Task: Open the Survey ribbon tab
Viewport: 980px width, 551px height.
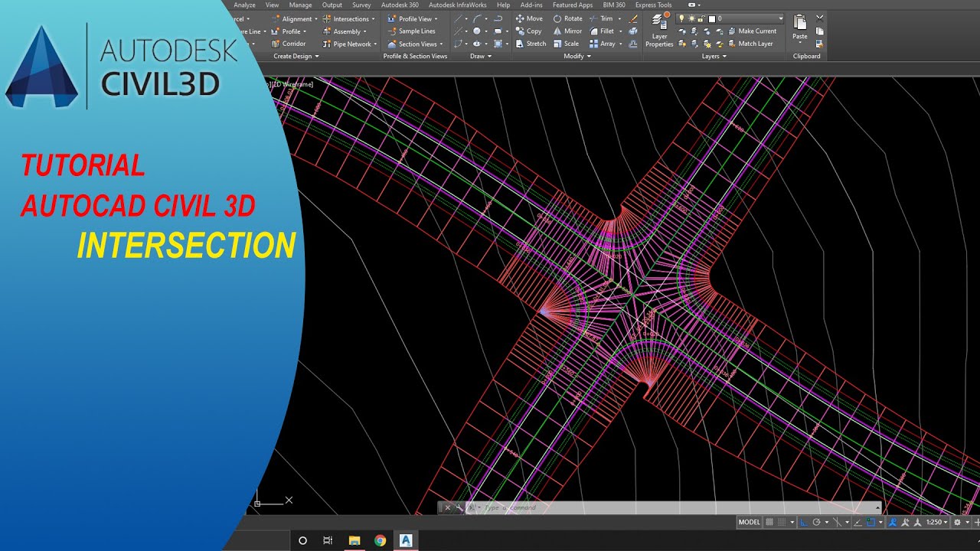Action: (361, 5)
